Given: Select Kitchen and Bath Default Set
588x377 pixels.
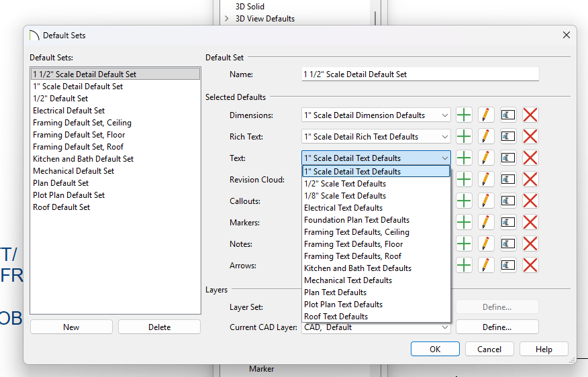Looking at the screenshot, I should (83, 159).
